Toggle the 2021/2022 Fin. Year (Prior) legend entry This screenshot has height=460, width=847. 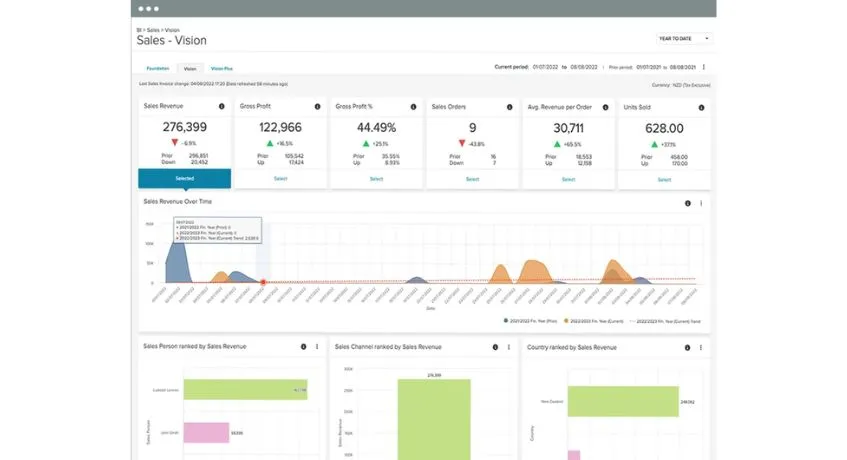[530, 321]
